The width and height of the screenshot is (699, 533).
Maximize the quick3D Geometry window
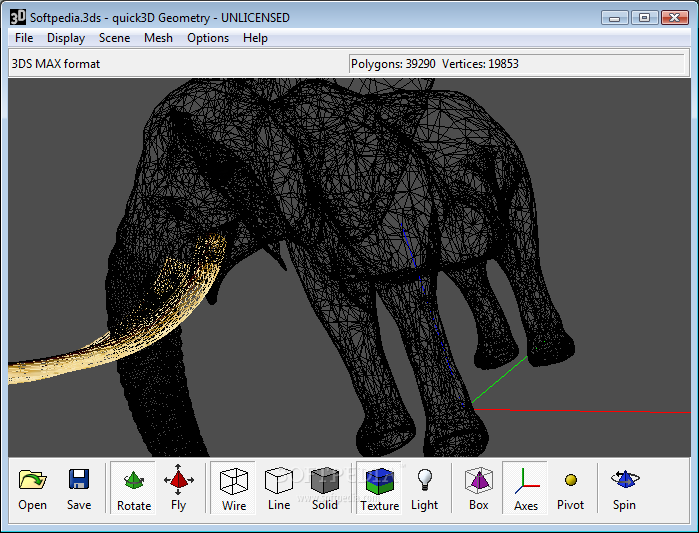(644, 18)
